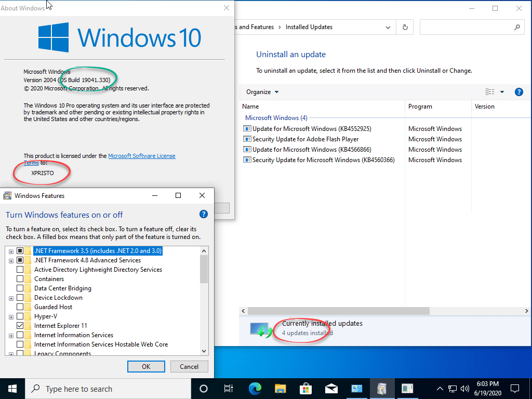Switch to the About Windows taskbar icon
The width and height of the screenshot is (532, 399).
(407, 389)
